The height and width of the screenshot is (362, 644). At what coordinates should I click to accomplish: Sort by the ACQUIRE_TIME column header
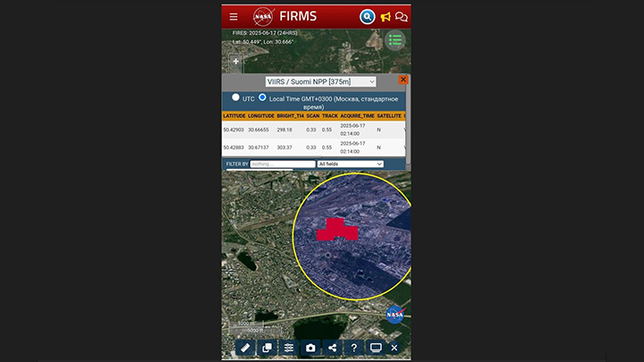click(x=357, y=115)
